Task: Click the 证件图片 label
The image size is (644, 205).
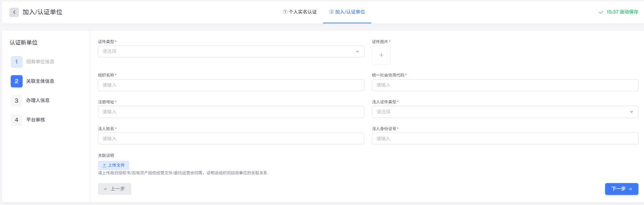Action: [380, 42]
